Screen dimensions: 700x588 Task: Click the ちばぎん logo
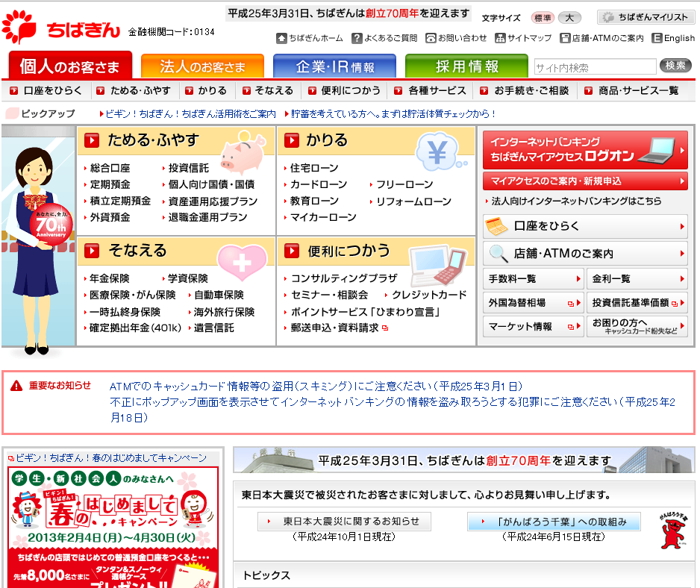(x=60, y=28)
